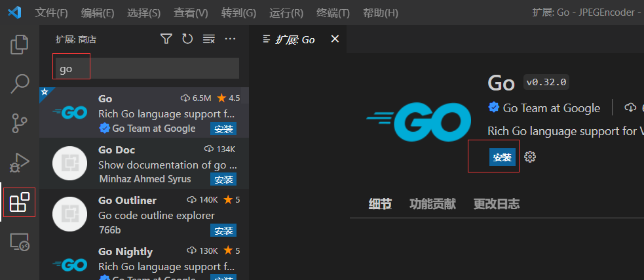The width and height of the screenshot is (644, 280).
Task: Click the 扩展: 商店 panel title
Action: click(76, 39)
